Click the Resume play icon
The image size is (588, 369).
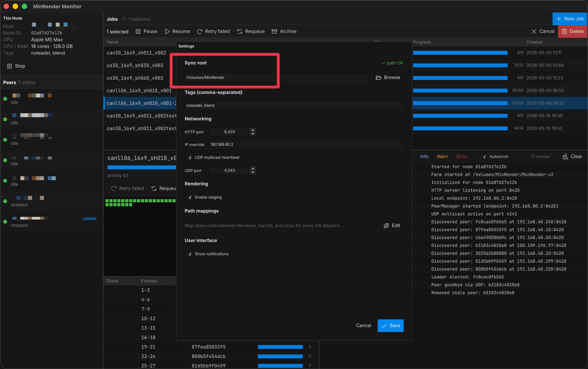click(167, 32)
